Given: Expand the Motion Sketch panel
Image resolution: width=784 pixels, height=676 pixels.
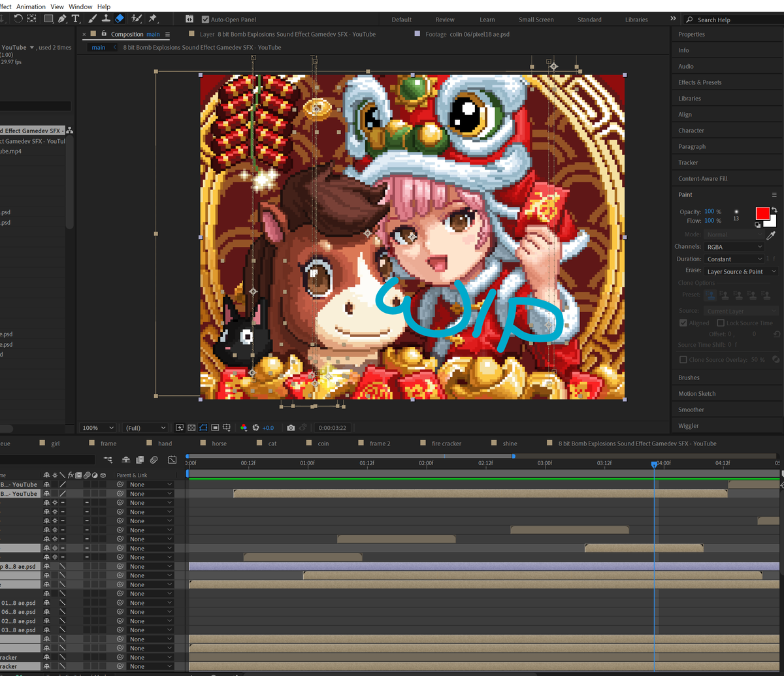Looking at the screenshot, I should (x=696, y=394).
